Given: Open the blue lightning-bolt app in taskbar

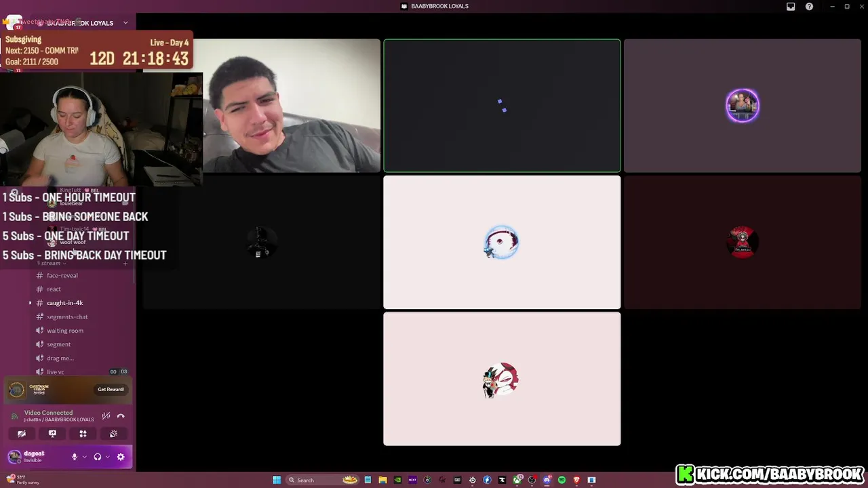Looking at the screenshot, I should (487, 480).
